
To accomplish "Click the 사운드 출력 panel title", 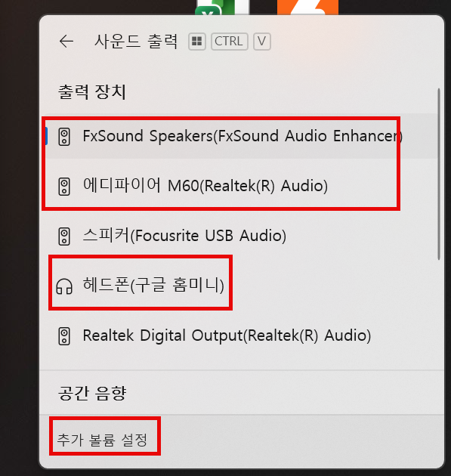I will (136, 42).
